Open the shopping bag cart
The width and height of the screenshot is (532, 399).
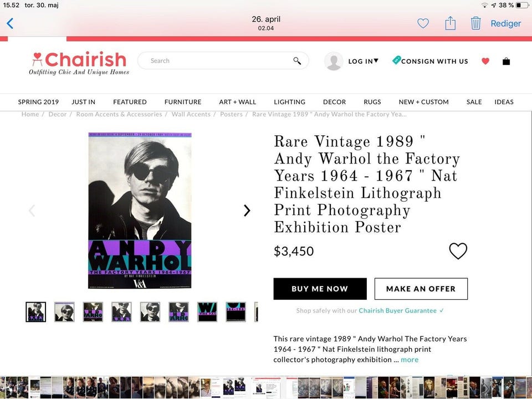pyautogui.click(x=506, y=62)
